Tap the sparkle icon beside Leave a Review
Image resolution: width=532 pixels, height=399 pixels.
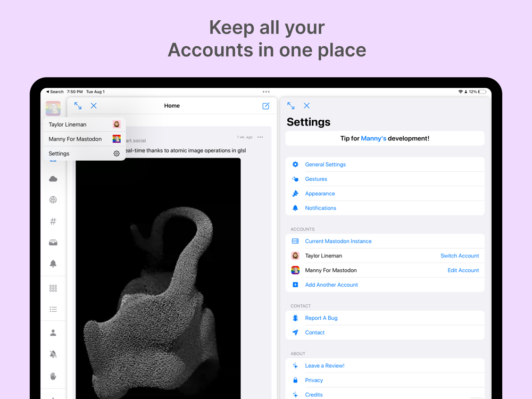[x=295, y=366]
